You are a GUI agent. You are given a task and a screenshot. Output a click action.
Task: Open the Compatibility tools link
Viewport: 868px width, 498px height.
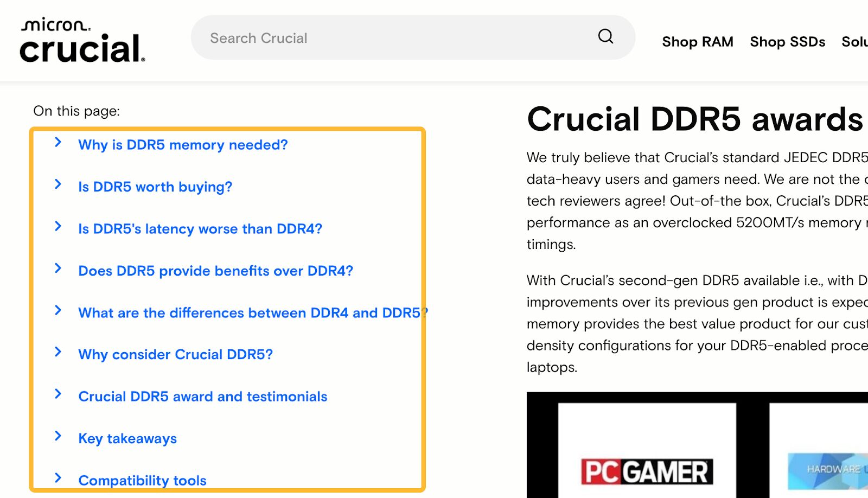pos(142,481)
